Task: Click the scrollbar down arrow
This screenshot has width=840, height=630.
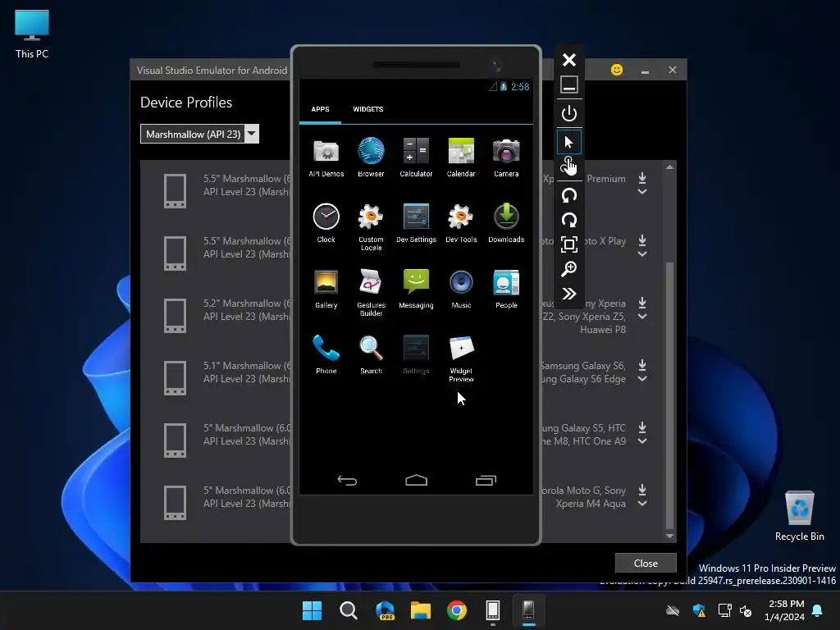Action: (x=669, y=536)
